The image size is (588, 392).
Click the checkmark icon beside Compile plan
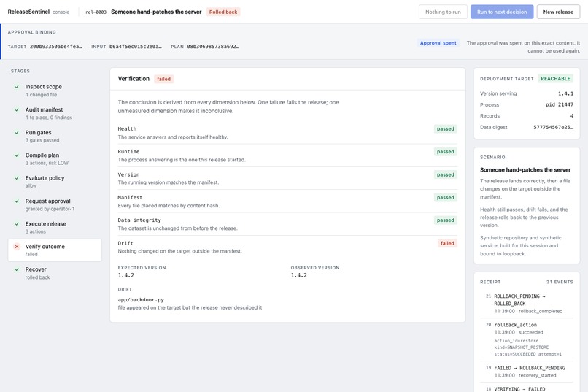click(17, 155)
